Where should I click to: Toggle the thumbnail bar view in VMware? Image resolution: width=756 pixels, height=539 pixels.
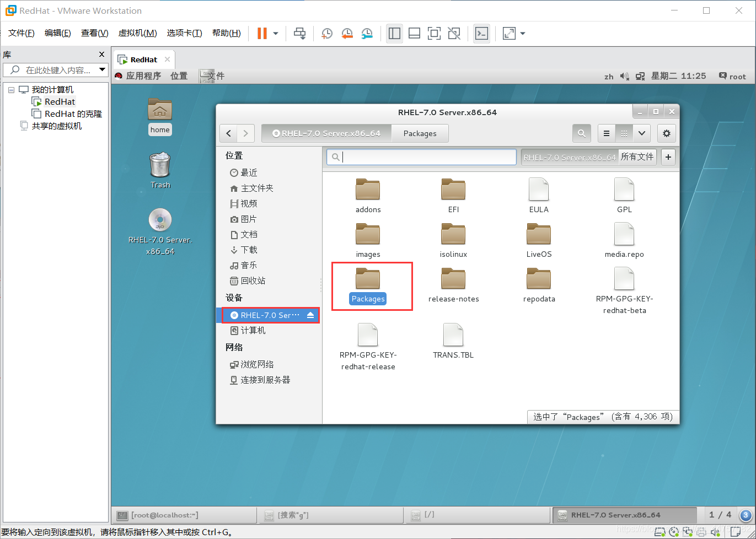[x=414, y=34]
